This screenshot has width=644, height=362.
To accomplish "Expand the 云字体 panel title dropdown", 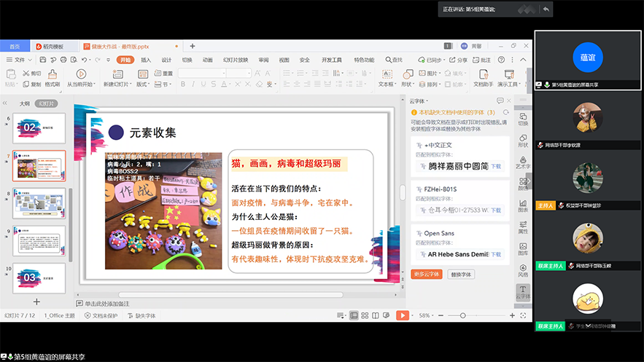I will point(420,101).
